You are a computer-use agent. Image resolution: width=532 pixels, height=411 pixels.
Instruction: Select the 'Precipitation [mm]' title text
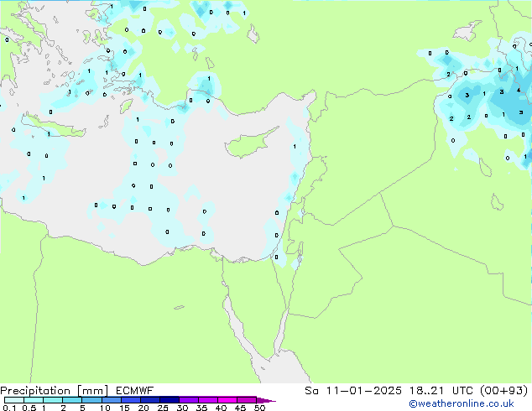point(54,391)
